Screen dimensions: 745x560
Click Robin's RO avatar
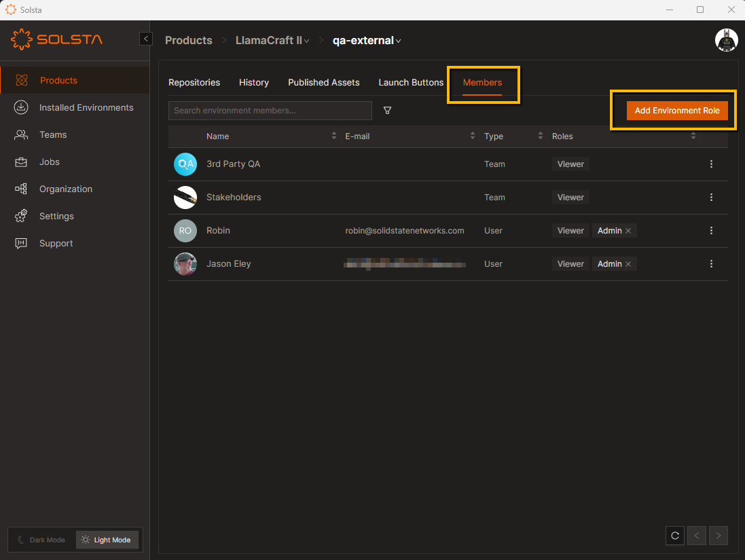click(185, 231)
